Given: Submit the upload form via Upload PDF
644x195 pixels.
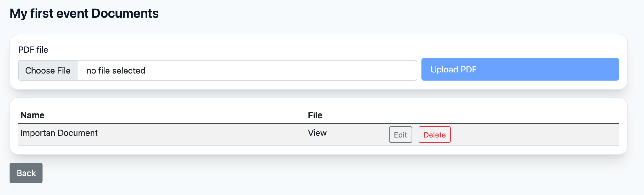Looking at the screenshot, I should click(x=519, y=69).
